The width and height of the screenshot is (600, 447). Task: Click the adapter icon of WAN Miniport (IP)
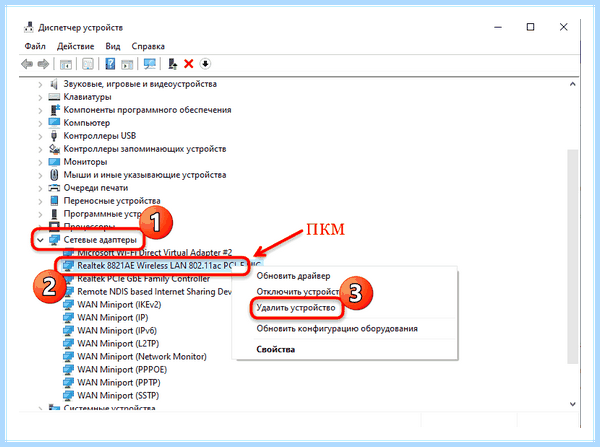68,318
